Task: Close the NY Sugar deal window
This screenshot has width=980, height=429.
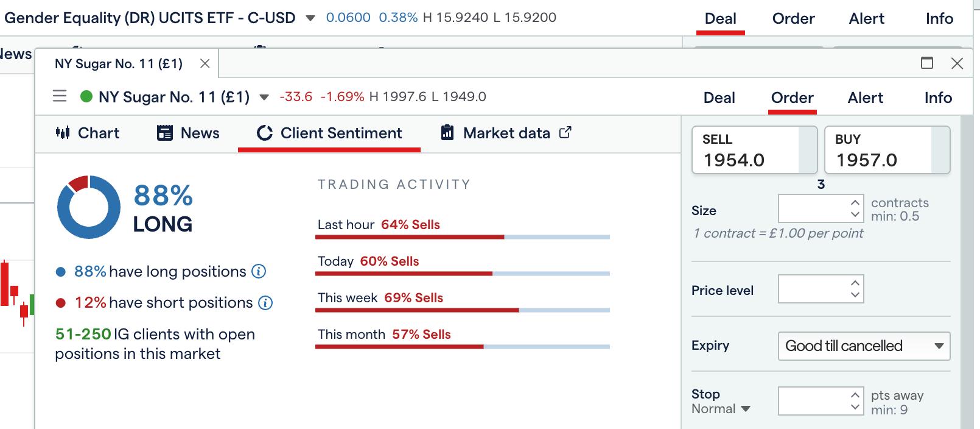Action: pyautogui.click(x=957, y=63)
